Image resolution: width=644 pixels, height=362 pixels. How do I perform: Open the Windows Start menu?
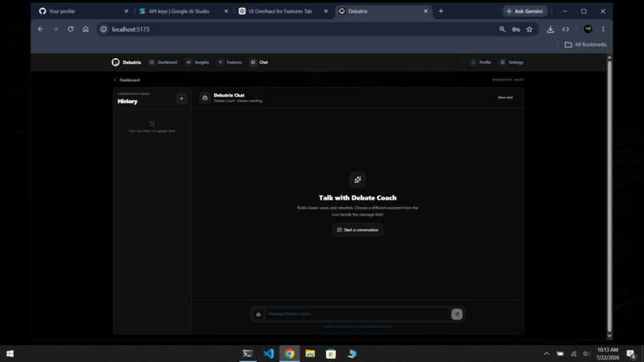(x=10, y=354)
